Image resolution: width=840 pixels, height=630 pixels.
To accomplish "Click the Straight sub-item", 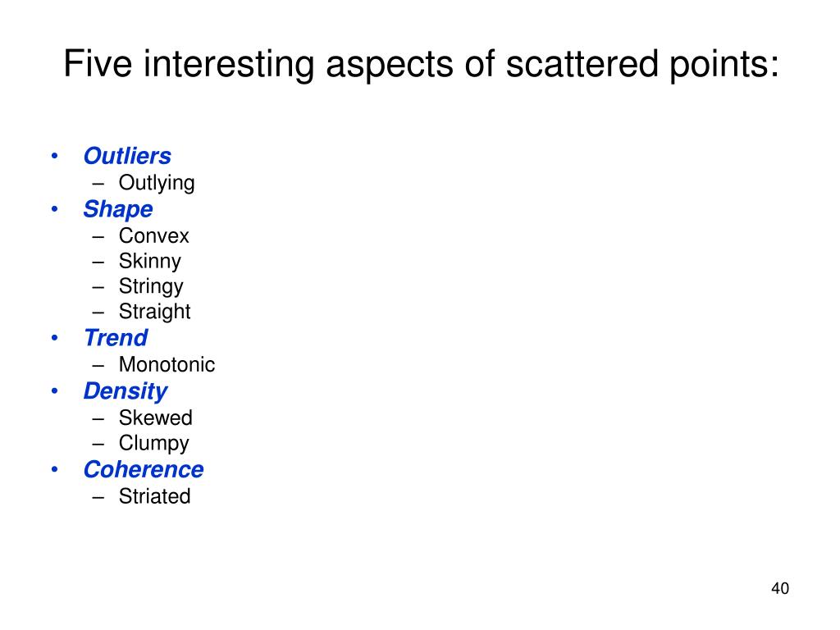I will [x=154, y=312].
